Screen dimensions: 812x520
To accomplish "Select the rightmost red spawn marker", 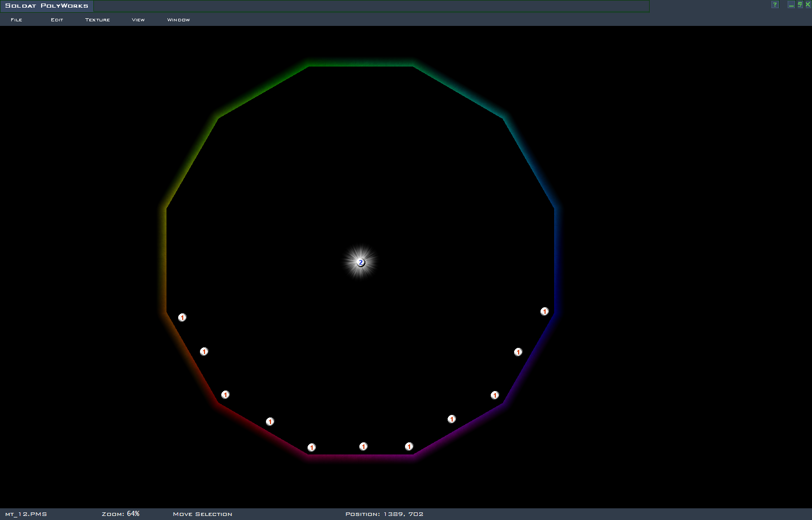I will click(545, 311).
